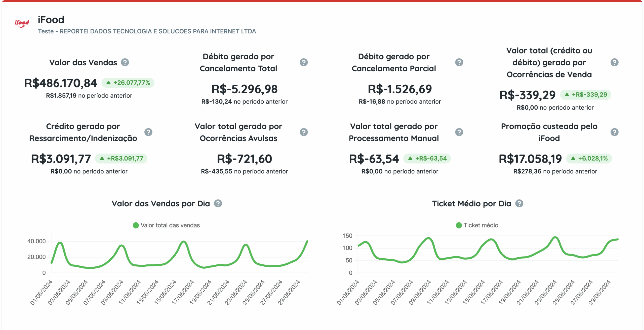Click help icon for Vendas por Dia chart
The image size is (644, 330).
pyautogui.click(x=218, y=203)
